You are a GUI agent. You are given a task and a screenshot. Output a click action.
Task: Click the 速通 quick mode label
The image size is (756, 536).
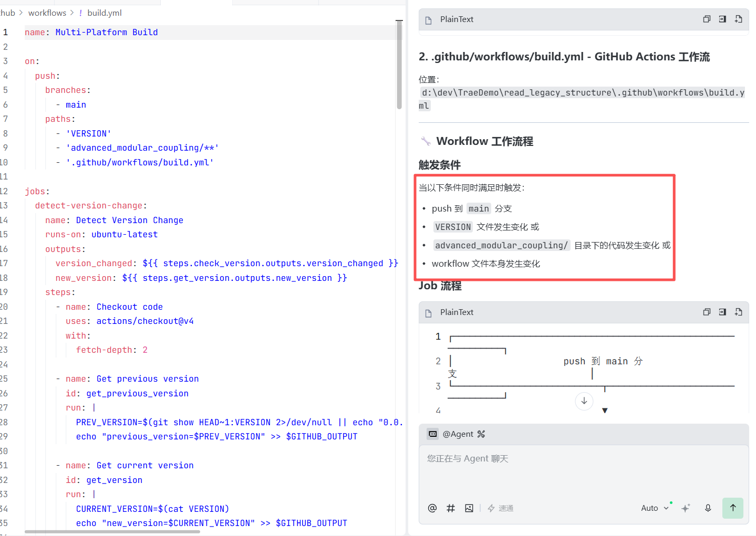(506, 508)
